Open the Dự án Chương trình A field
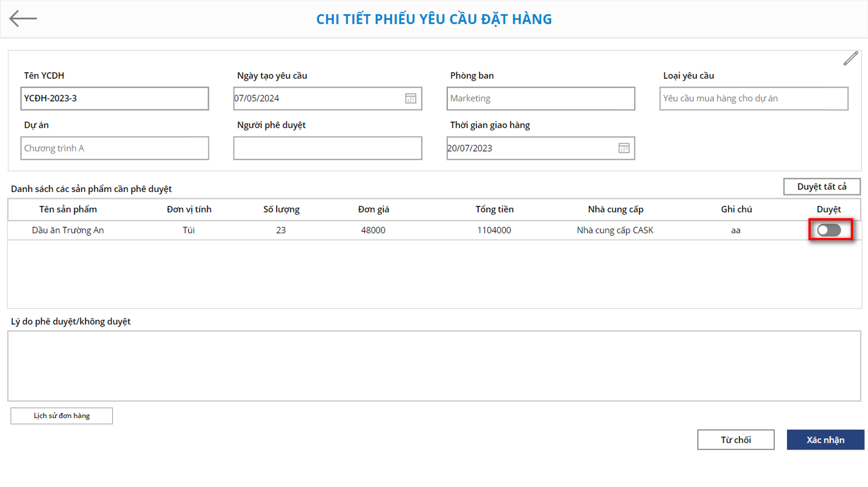Screen dimensions: 868x487 click(115, 149)
